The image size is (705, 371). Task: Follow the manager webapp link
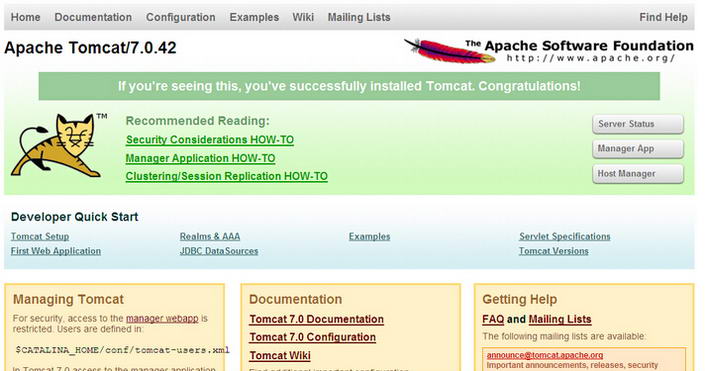click(162, 318)
